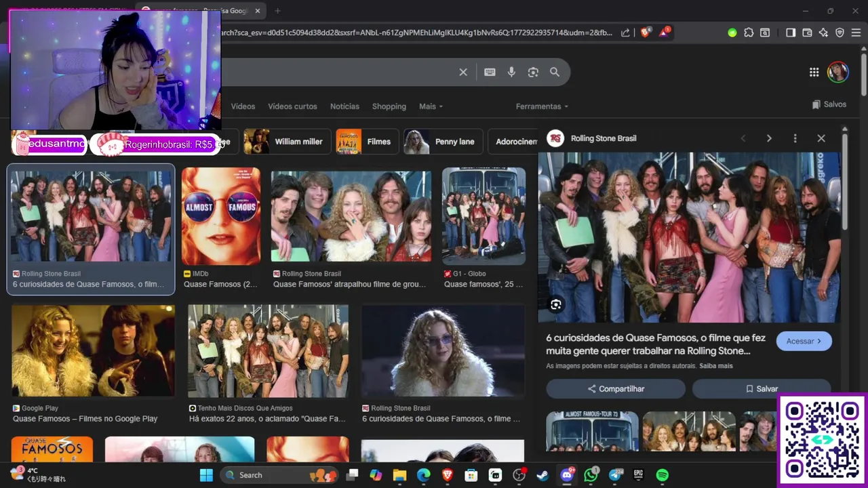
Task: Switch to the Notícias tab
Action: (x=344, y=106)
